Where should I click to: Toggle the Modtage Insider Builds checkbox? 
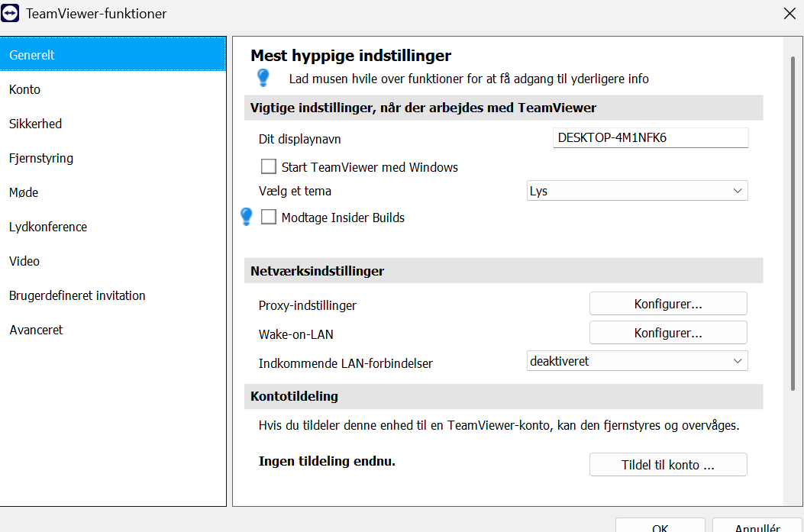coord(268,217)
